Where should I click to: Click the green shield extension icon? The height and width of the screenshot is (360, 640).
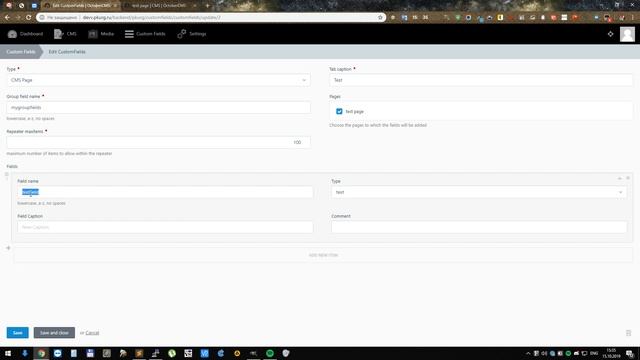tap(458, 18)
